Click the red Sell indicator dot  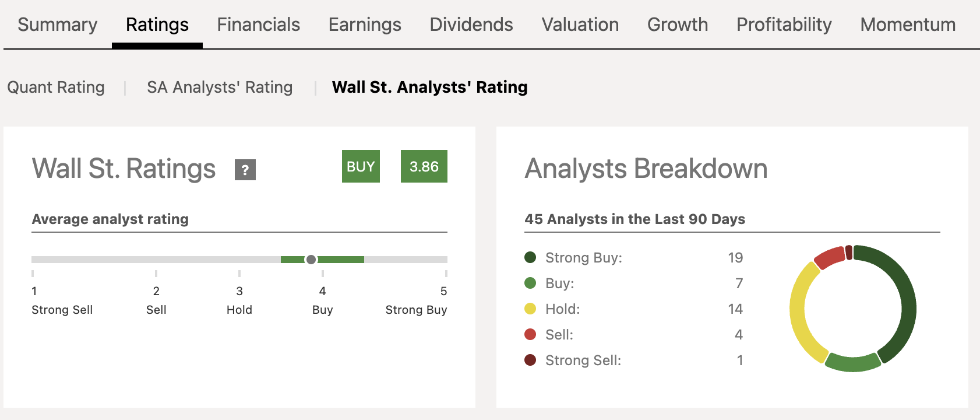tap(530, 335)
